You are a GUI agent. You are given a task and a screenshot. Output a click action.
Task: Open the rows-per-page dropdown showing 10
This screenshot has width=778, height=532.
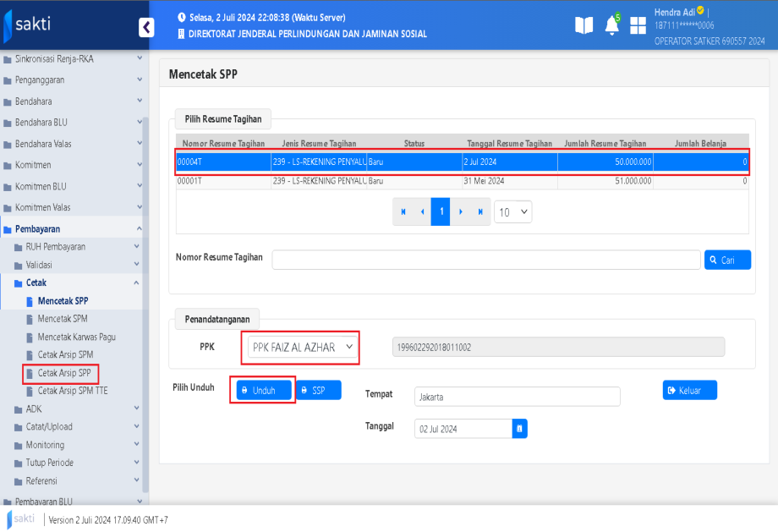(512, 212)
